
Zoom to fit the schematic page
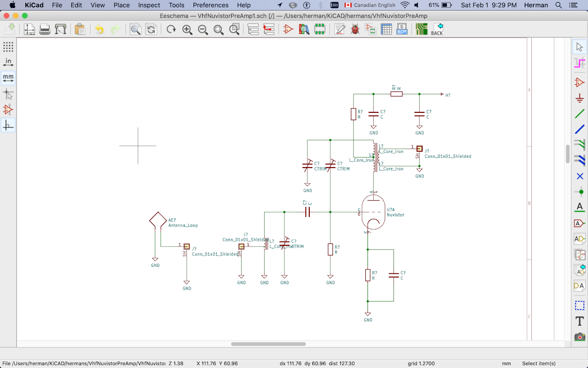click(x=219, y=29)
